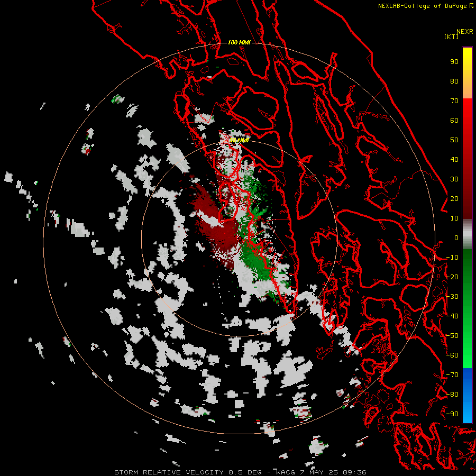This screenshot has width=476, height=476.
Task: Click the 7 MAY 25 date text
Action: pos(319,472)
